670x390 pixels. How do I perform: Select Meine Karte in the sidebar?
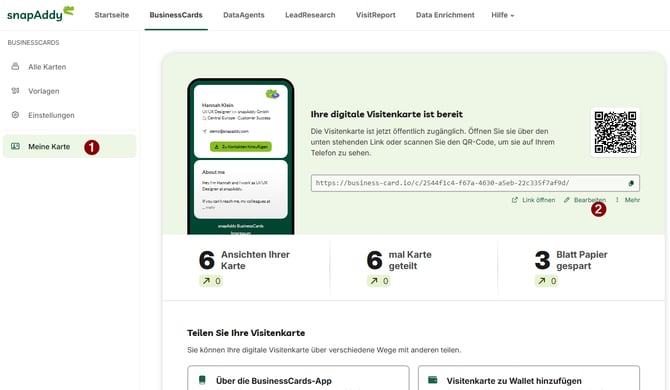(69, 146)
